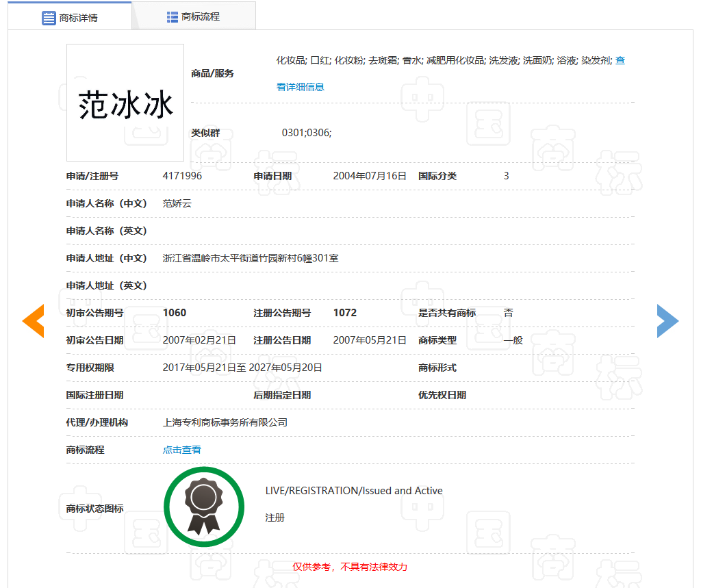Image resolution: width=701 pixels, height=588 pixels.
Task: Select exclusive rights period 2017年05月21日至 2027年05月20日
Action: tap(242, 368)
